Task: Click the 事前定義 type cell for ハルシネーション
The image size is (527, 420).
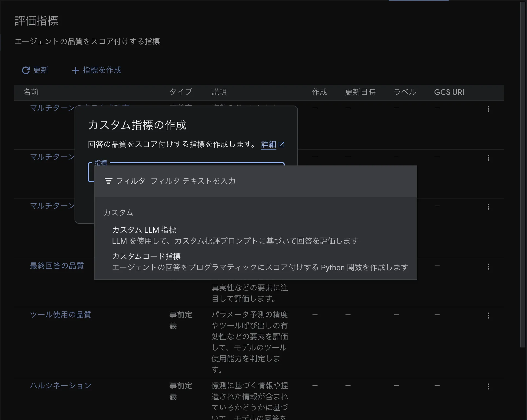Action: tap(181, 391)
